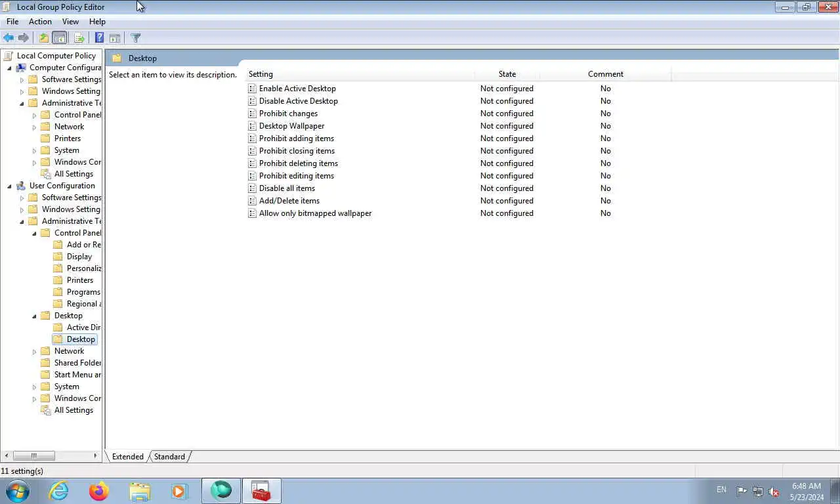840x504 pixels.
Task: Open the Windows Start orb
Action: 18,491
